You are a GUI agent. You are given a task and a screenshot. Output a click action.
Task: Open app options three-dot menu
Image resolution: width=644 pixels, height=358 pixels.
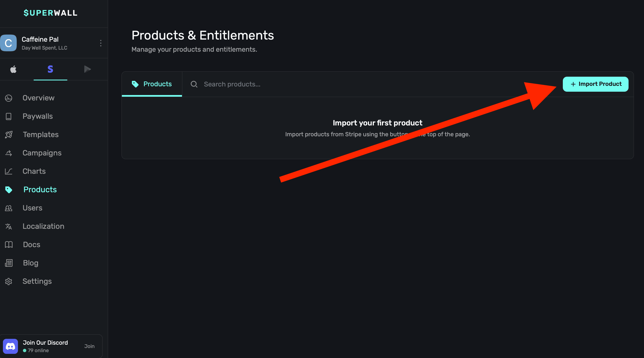[x=101, y=43]
